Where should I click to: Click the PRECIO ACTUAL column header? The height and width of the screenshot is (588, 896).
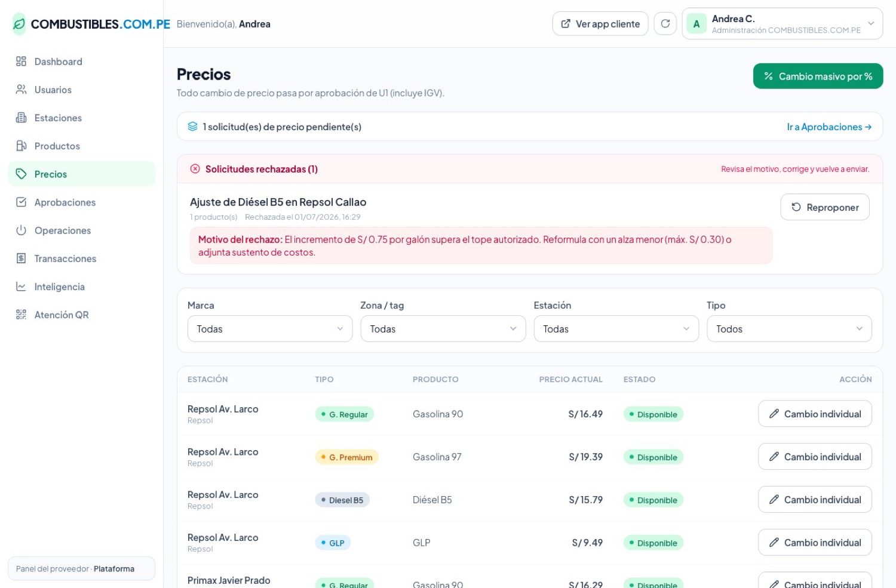570,379
